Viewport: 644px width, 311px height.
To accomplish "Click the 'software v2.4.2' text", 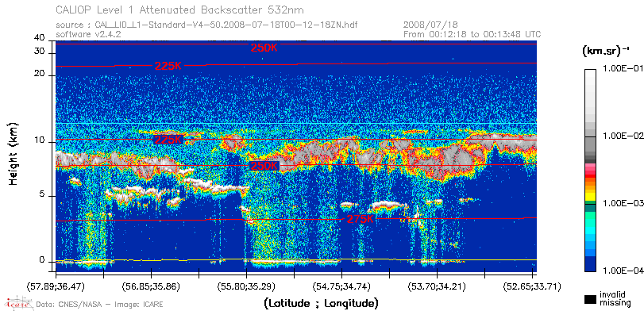I will (x=88, y=34).
